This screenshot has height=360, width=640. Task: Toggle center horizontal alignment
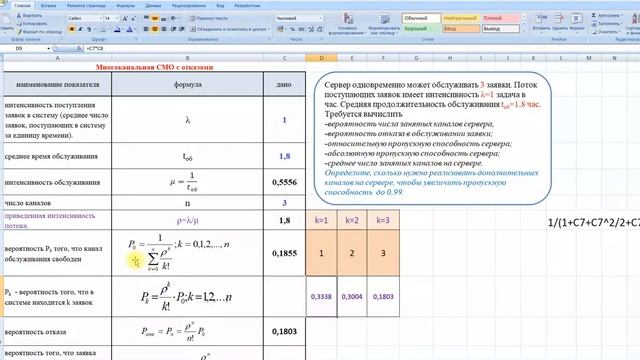155,29
